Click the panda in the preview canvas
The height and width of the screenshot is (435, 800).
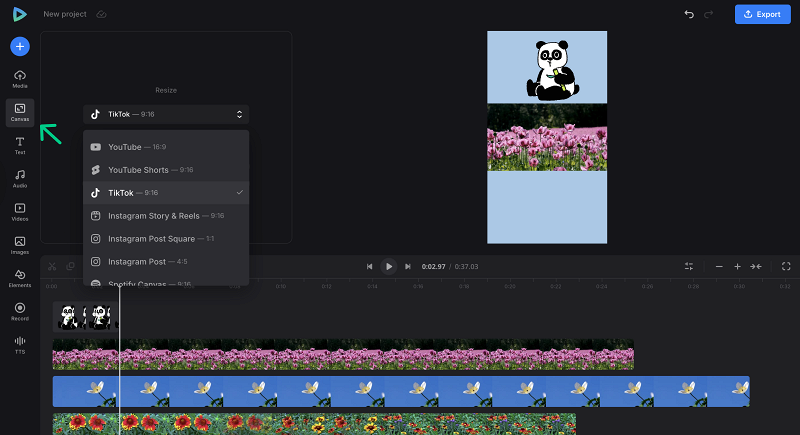[x=553, y=70]
